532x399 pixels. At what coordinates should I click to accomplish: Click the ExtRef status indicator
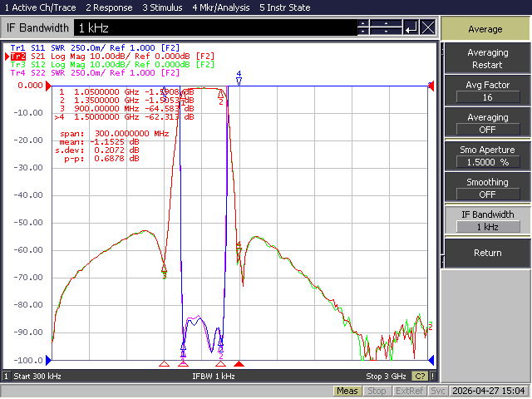point(409,391)
